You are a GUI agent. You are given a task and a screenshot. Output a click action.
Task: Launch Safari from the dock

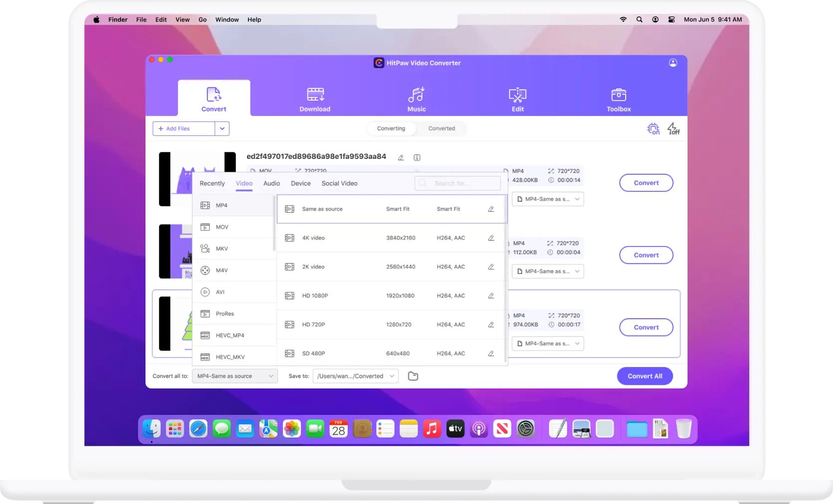[198, 429]
